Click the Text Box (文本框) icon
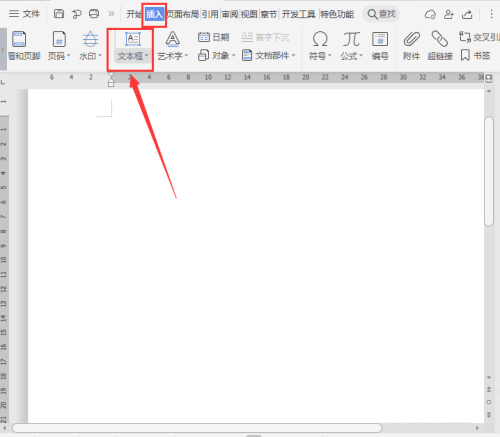500x437 pixels. pos(133,39)
